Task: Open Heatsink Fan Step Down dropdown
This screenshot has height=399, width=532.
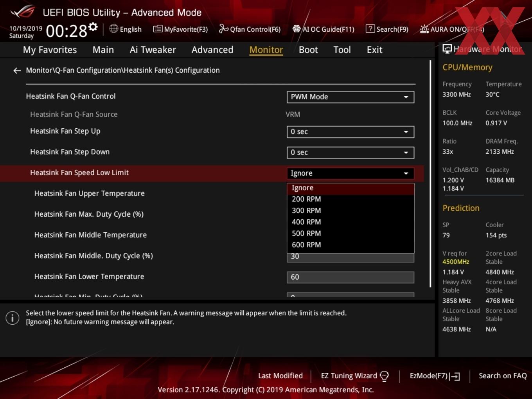Action: [350, 153]
